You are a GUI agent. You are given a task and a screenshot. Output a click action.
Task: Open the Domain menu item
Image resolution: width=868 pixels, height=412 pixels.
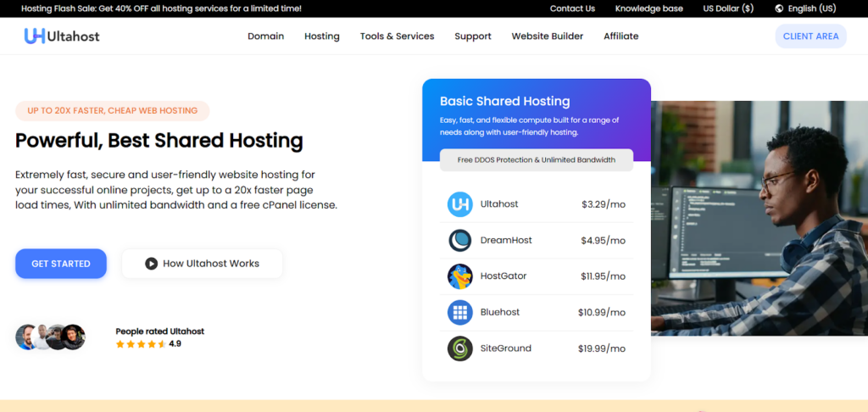pos(265,36)
